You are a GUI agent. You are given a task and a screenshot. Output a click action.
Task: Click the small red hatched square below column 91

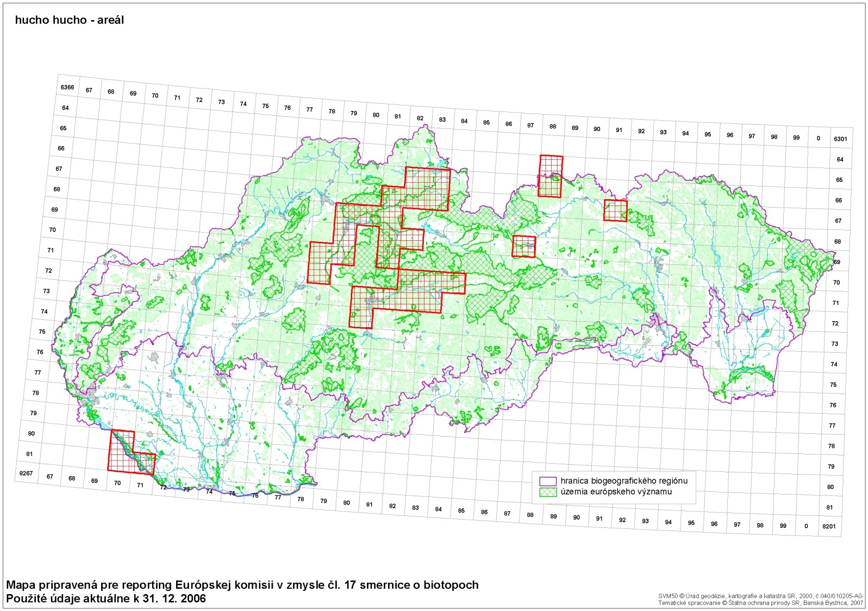pyautogui.click(x=615, y=210)
